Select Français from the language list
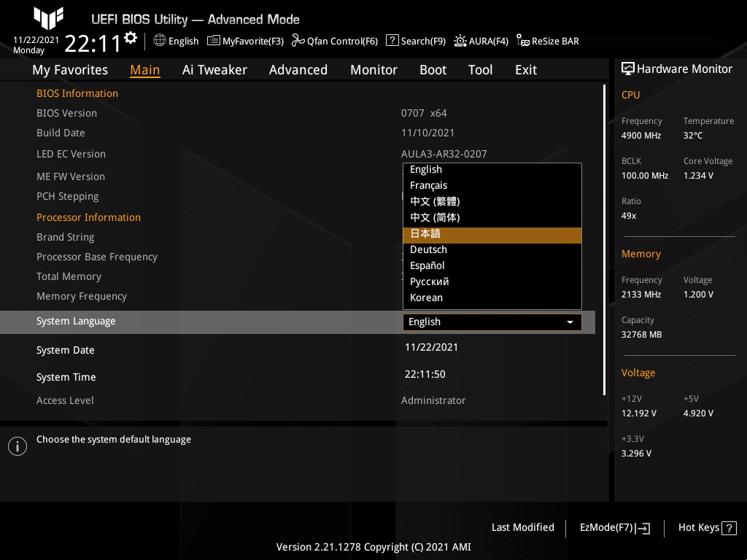 [x=492, y=185]
